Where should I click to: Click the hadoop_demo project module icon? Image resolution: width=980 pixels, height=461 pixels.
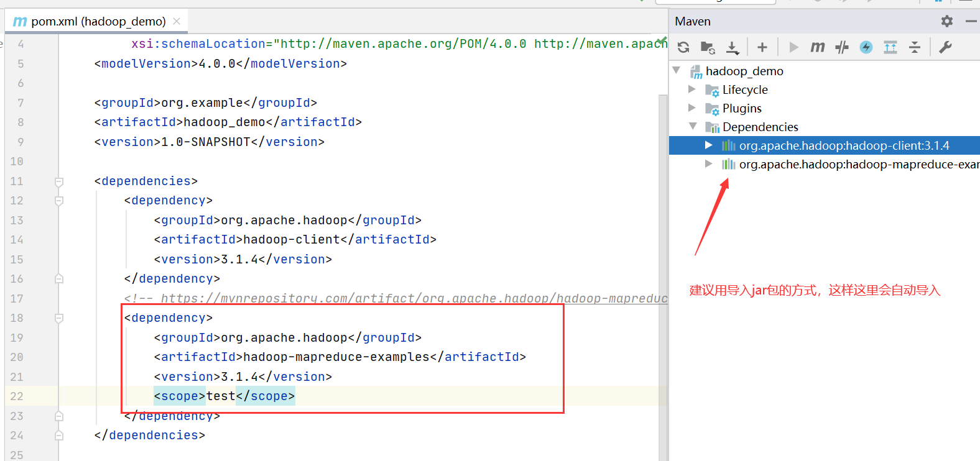tap(696, 72)
